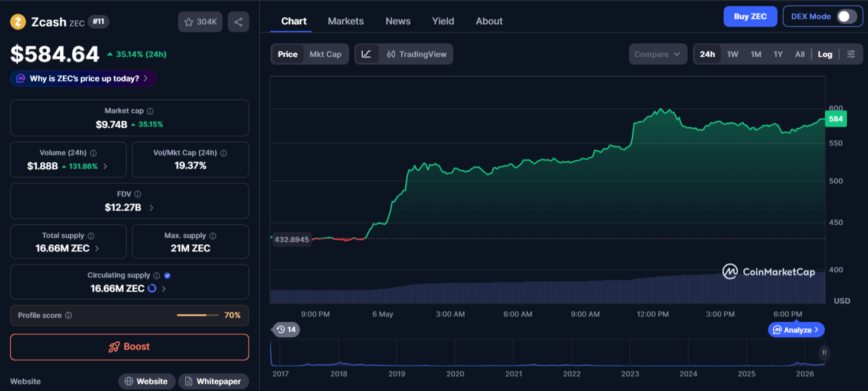Click the Market cap info icon

coord(150,111)
